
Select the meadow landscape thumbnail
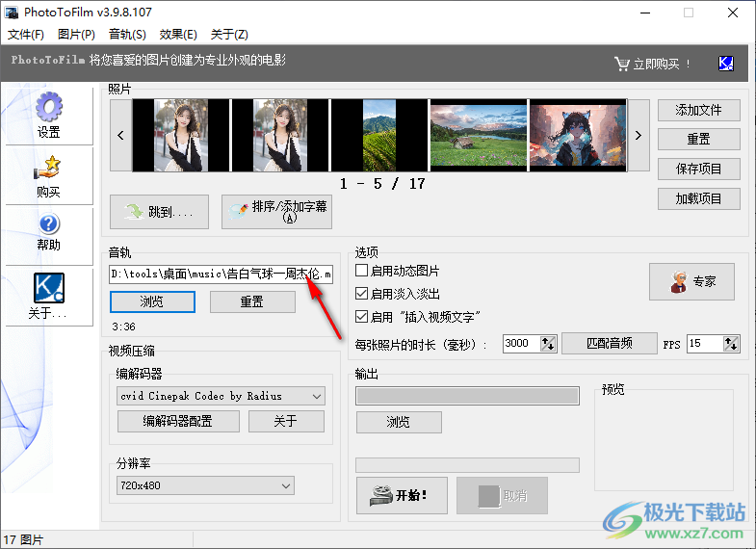(x=479, y=136)
